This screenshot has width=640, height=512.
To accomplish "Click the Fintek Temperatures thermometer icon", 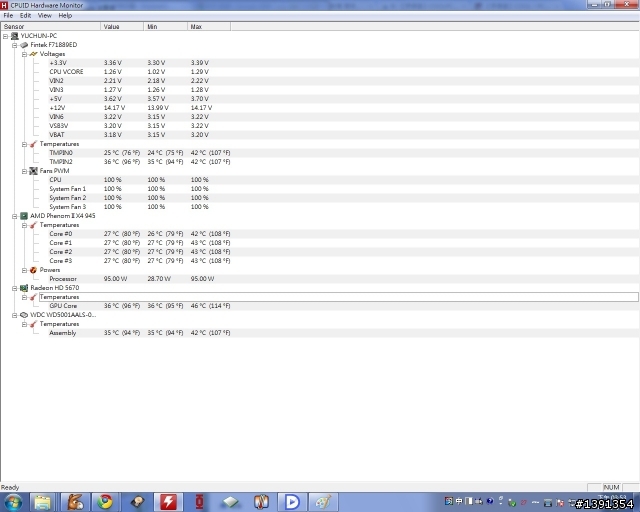I will click(x=33, y=144).
